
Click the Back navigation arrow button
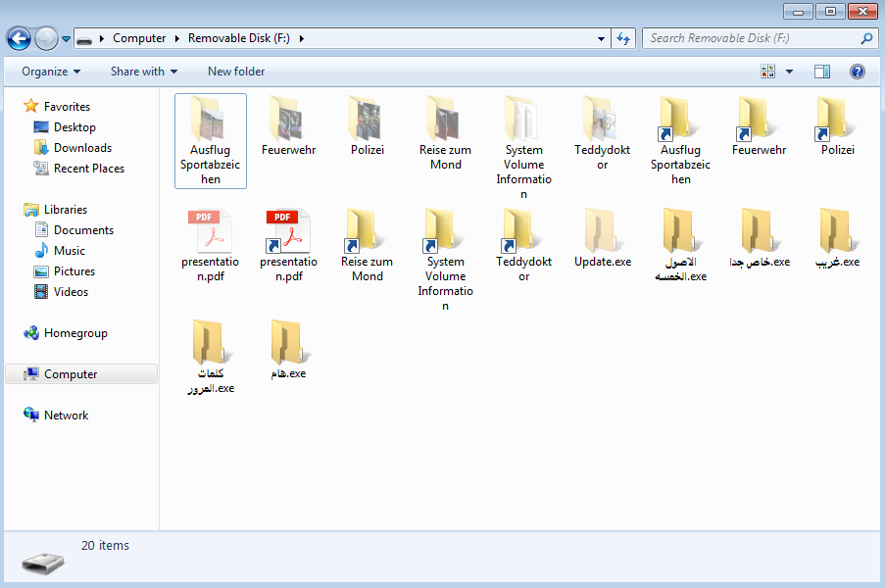pyautogui.click(x=19, y=39)
